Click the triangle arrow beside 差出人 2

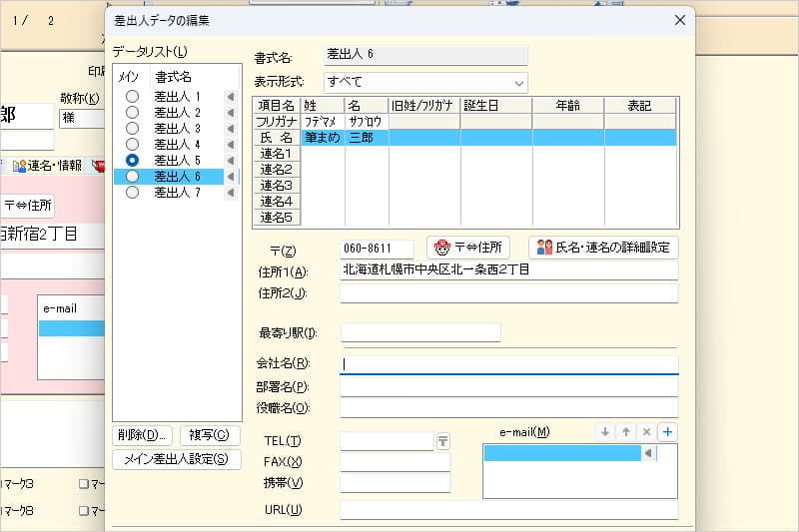click(231, 112)
